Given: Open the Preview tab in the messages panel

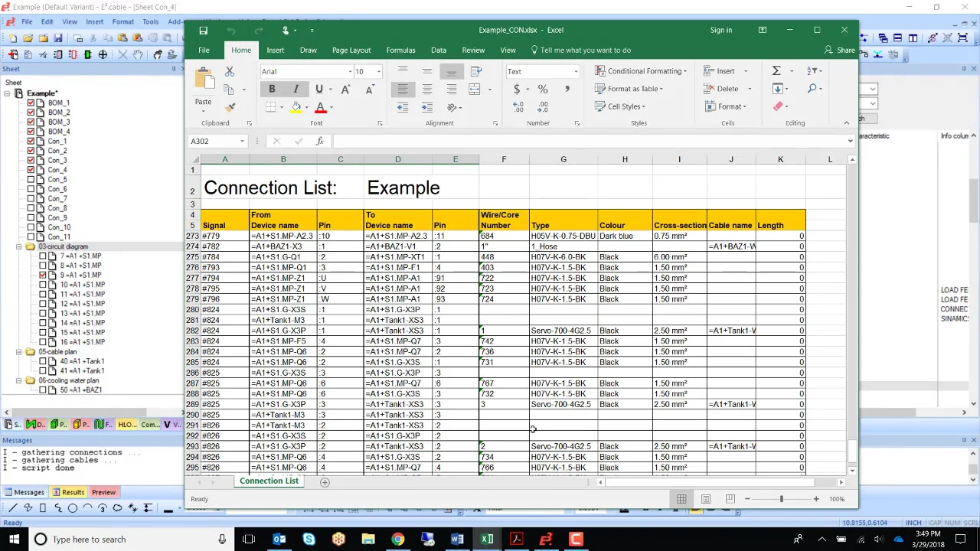Looking at the screenshot, I should (103, 493).
